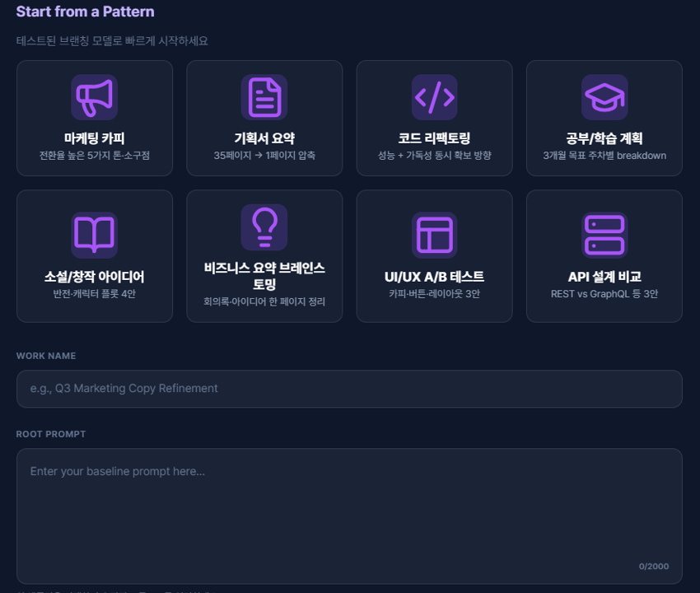Screen dimensions: 700x593
Task: Click the 회의록·아이디어 한 페이지 정리 description
Action: 264,301
